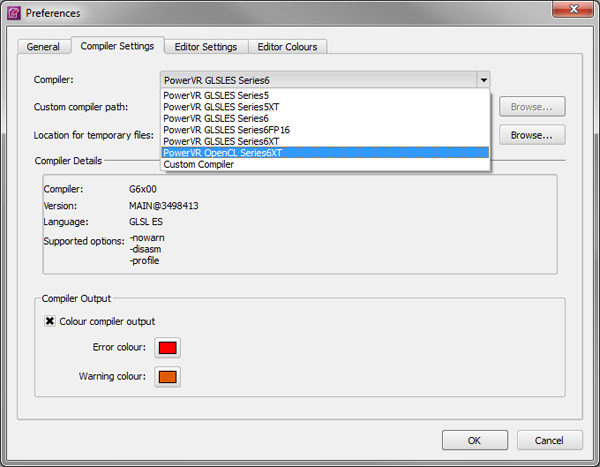Open the Editor Settings tab
The image size is (600, 467).
coord(206,47)
